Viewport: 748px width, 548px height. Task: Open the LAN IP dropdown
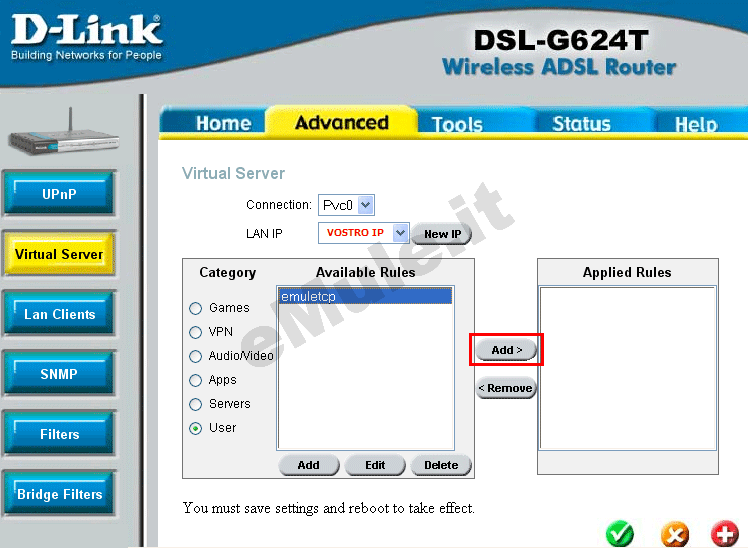pos(364,233)
